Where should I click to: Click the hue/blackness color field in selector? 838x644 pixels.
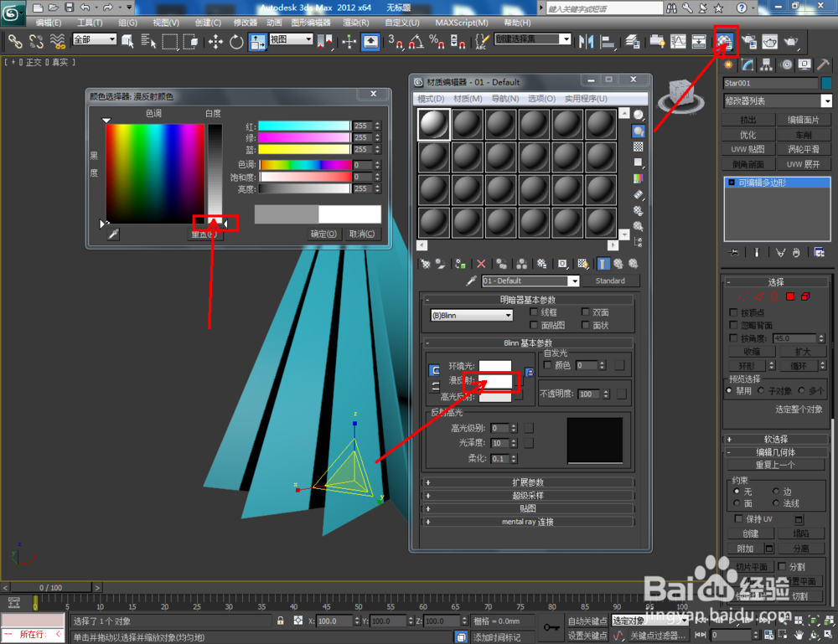(x=155, y=173)
